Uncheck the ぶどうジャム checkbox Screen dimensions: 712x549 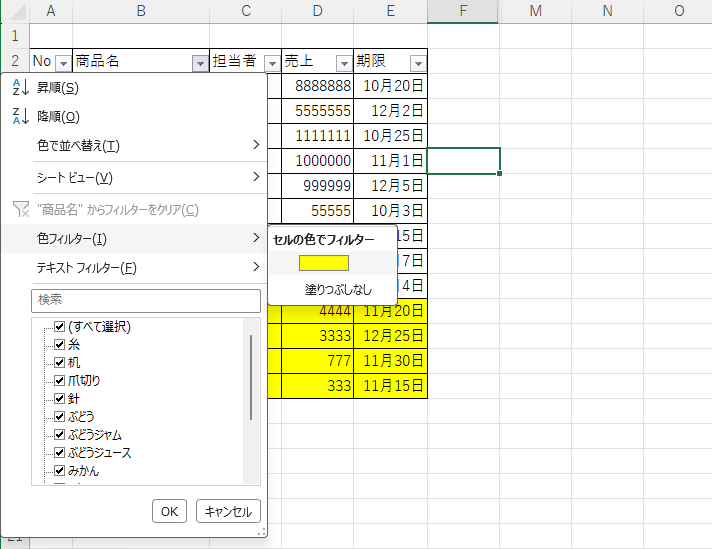click(59, 434)
